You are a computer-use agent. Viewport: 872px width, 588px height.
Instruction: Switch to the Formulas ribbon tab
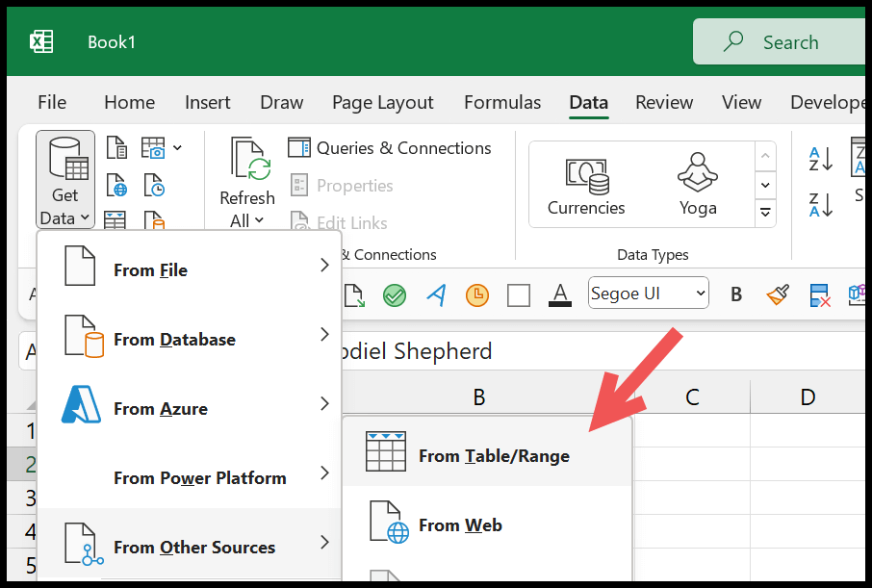[x=501, y=102]
